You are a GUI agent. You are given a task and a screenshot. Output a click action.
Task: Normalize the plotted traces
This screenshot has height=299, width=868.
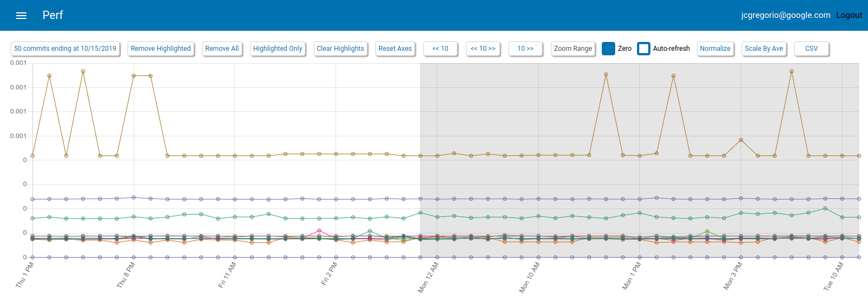[715, 49]
